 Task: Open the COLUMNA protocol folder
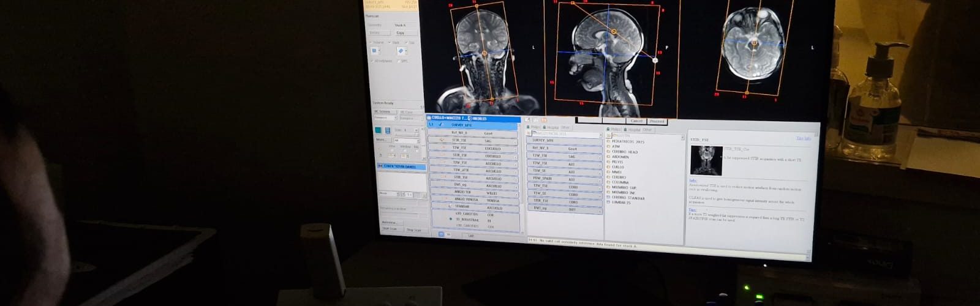point(620,182)
